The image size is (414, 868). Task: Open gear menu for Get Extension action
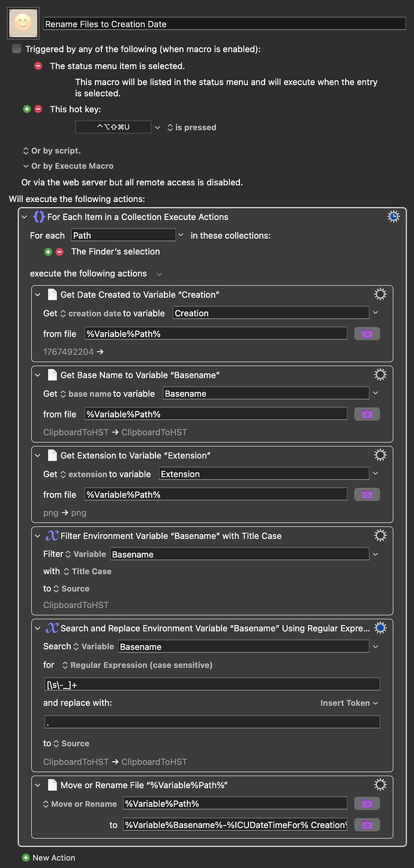pos(380,455)
